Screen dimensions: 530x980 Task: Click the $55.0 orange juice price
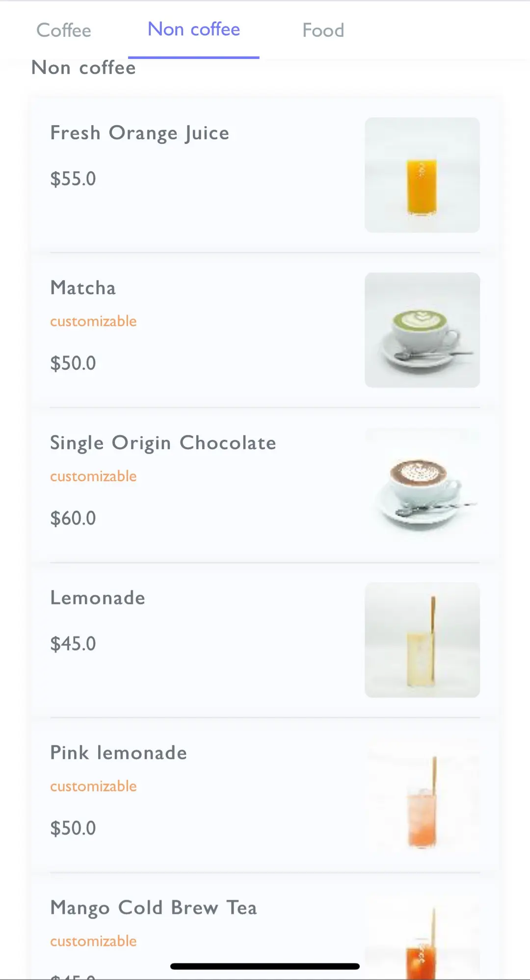[73, 179]
